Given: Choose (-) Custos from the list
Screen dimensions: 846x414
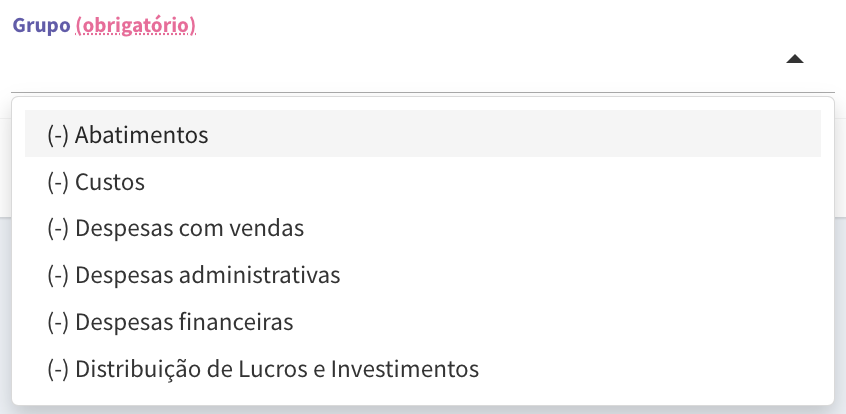Looking at the screenshot, I should click(x=423, y=182).
